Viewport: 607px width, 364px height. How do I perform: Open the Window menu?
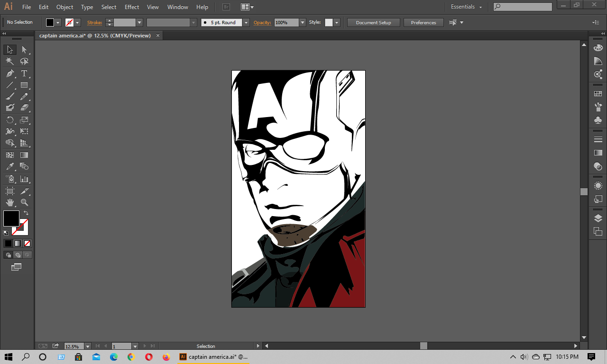click(x=177, y=7)
